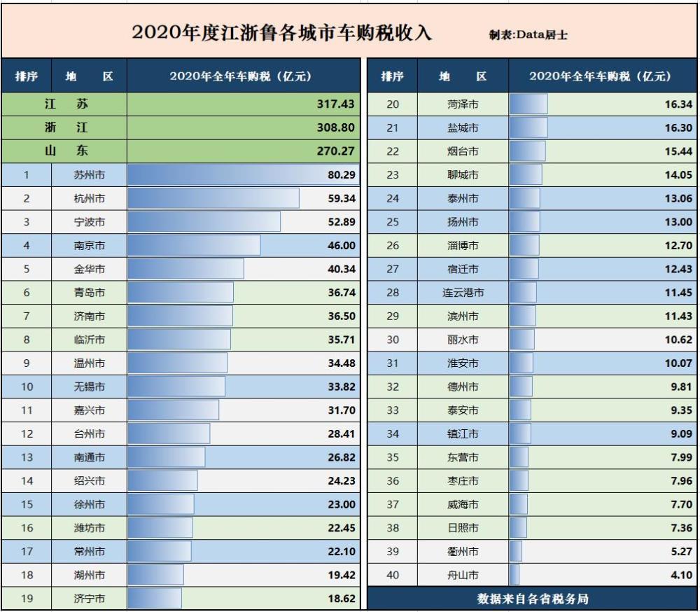
Task: Click the 常州市 city name cell
Action: (90, 551)
